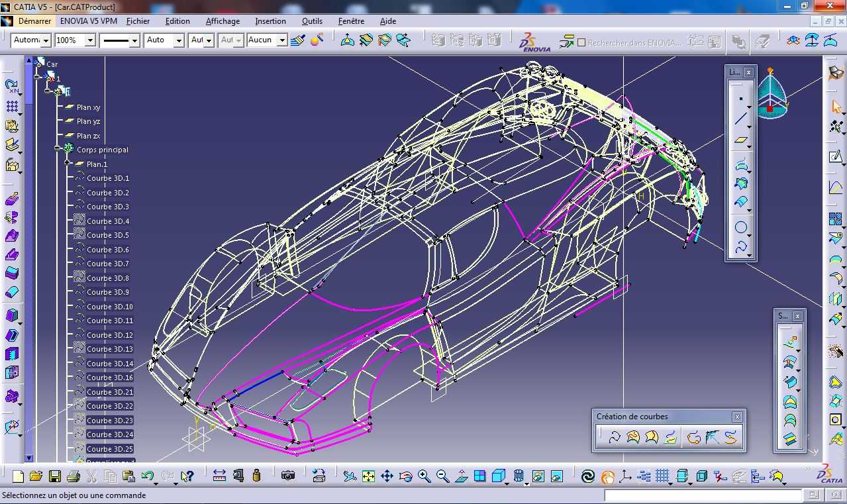Viewport: 847px width, 504px height.
Task: Select the Rotate view tool
Action: point(405,476)
